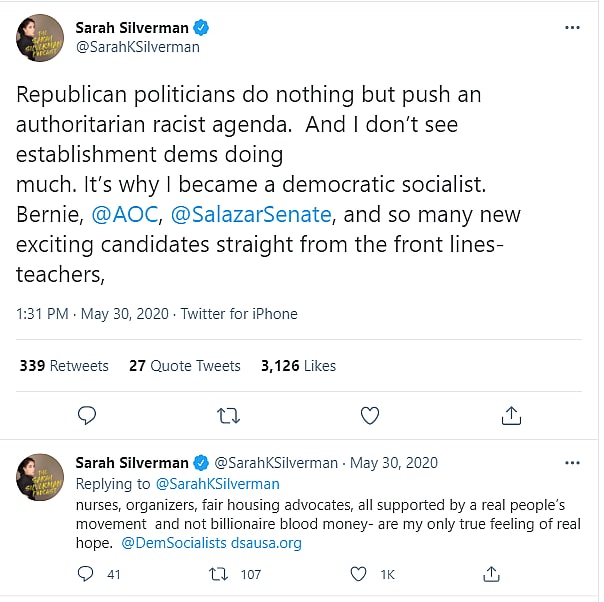The image size is (604, 602).
Task: Retweet the main tweet
Action: click(x=229, y=415)
